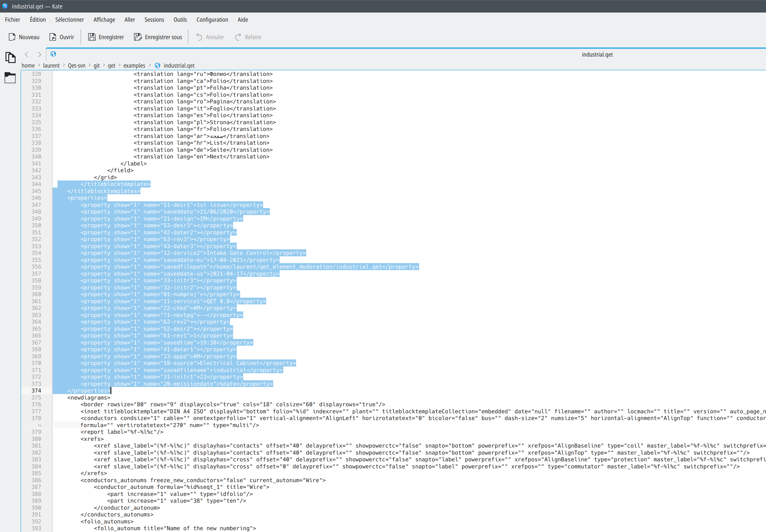Open the Documents sidebar panel icon
This screenshot has width=766, height=532.
point(10,57)
